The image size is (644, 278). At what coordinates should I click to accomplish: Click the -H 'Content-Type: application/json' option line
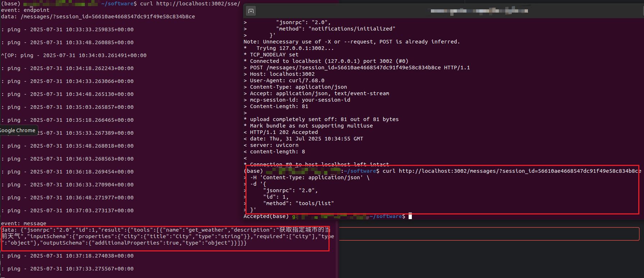[310, 177]
